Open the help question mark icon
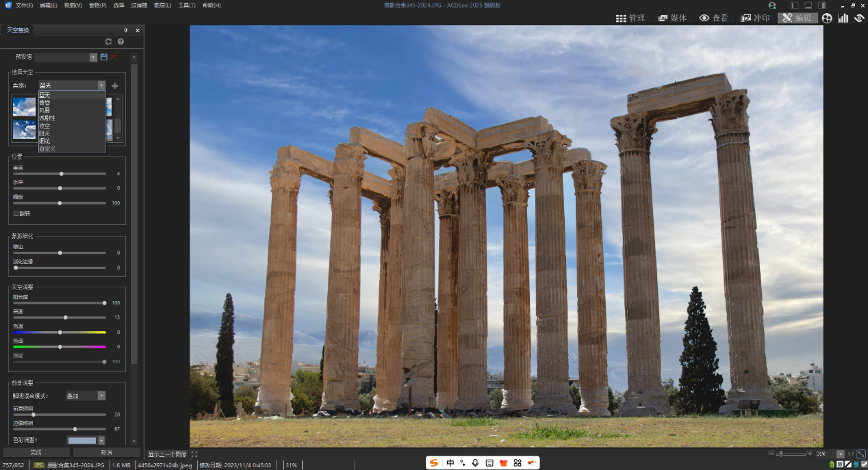 tap(120, 42)
